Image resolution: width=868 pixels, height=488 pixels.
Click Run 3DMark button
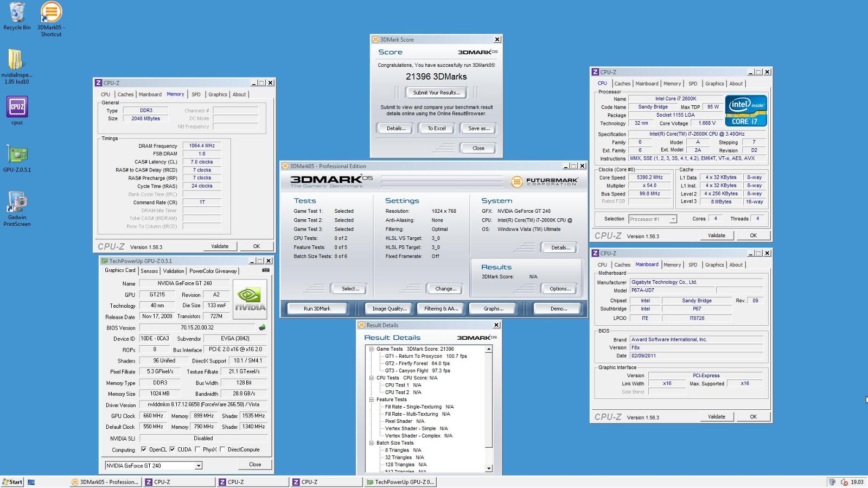317,308
